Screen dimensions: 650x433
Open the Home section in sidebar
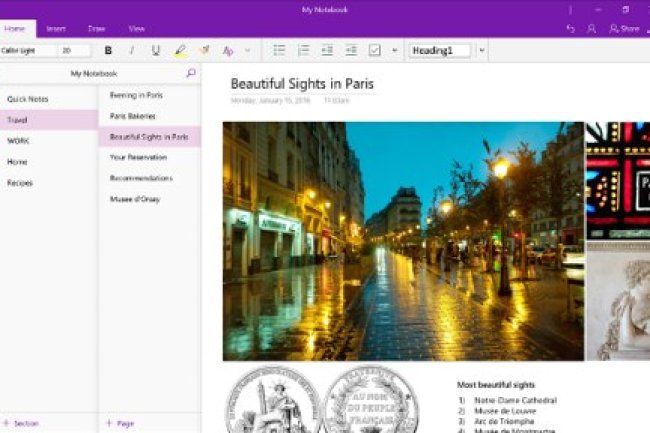tap(49, 162)
